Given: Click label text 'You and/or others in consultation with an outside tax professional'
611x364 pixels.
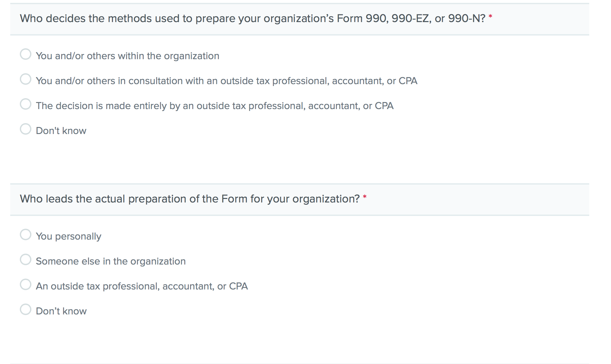Looking at the screenshot, I should pos(226,81).
